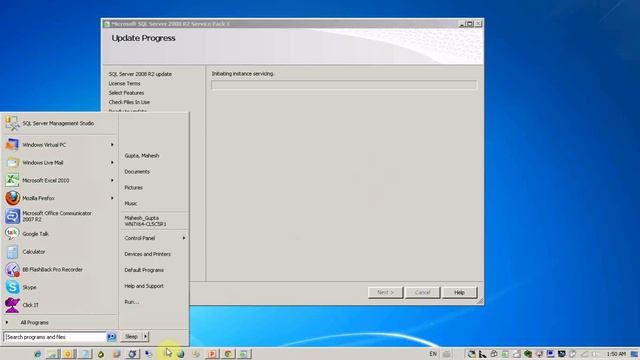The height and width of the screenshot is (360, 640).
Task: Open SQL Server Management Studio icon
Action: pyautogui.click(x=12, y=123)
